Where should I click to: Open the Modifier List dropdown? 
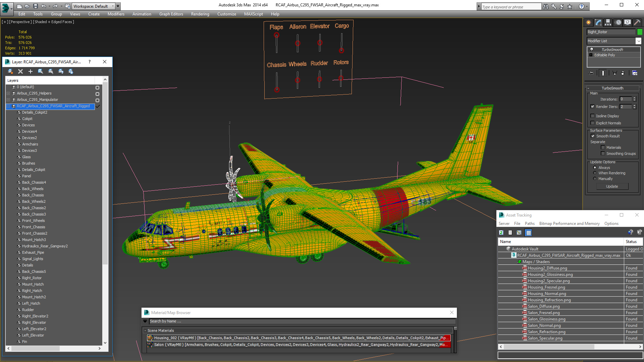(638, 41)
